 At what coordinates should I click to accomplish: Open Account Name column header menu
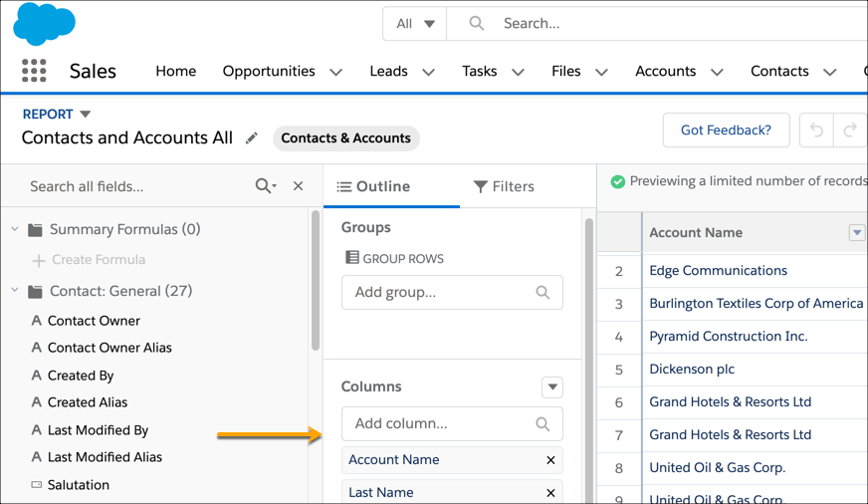pyautogui.click(x=857, y=233)
